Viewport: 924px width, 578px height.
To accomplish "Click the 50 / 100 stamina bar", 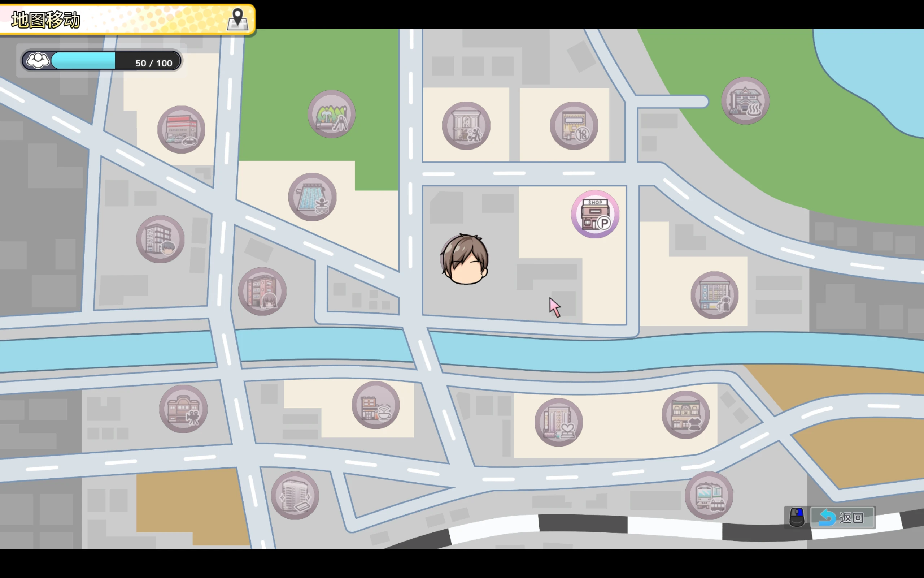I will pos(101,60).
